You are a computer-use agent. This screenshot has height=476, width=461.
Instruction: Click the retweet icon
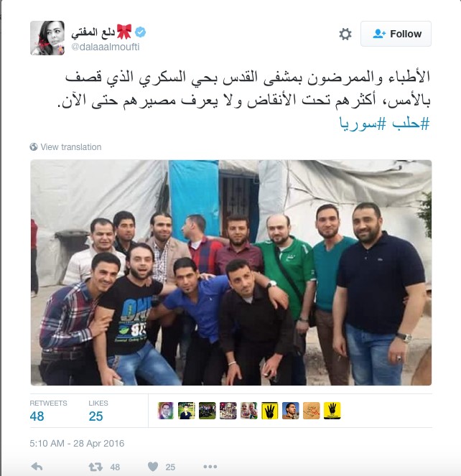pyautogui.click(x=95, y=467)
